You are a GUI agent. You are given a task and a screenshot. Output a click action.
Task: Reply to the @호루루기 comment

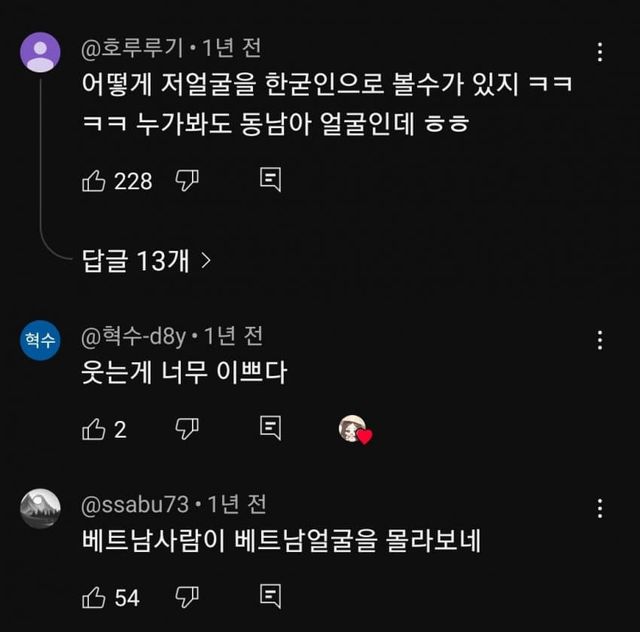click(x=269, y=181)
